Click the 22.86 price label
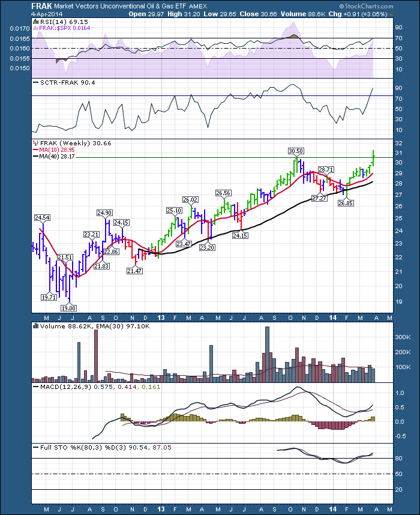This screenshot has height=515, width=420. [112, 251]
